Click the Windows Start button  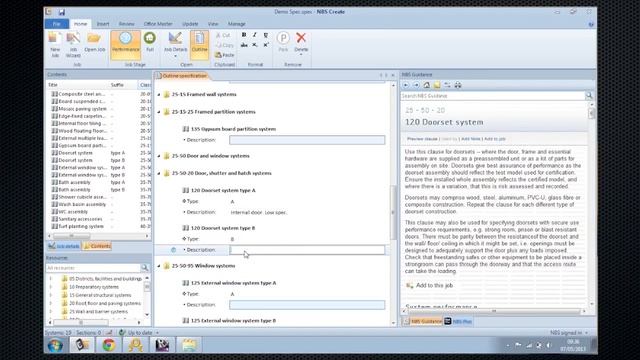click(56, 345)
